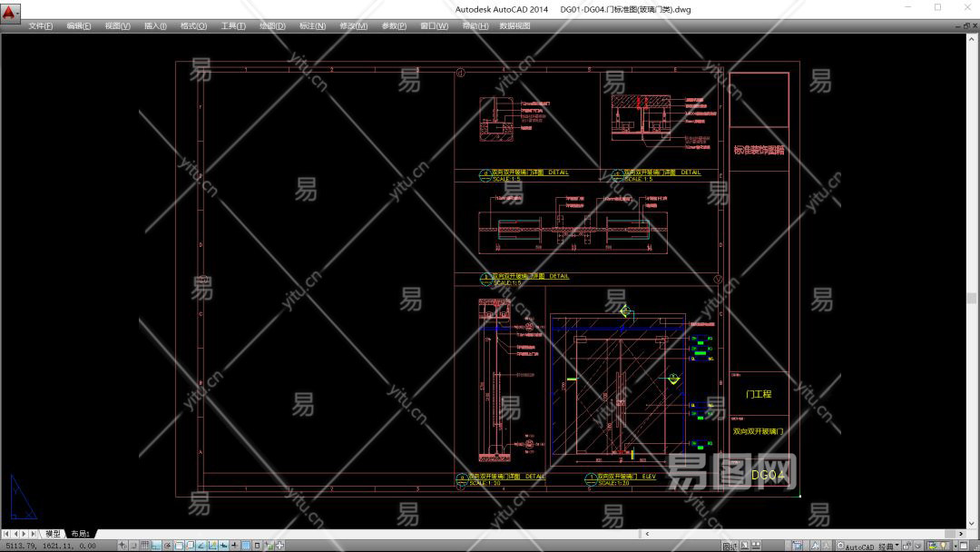The image size is (980, 552).
Task: Click the coordinates readout 5113.79, 1621.11
Action: (51, 546)
